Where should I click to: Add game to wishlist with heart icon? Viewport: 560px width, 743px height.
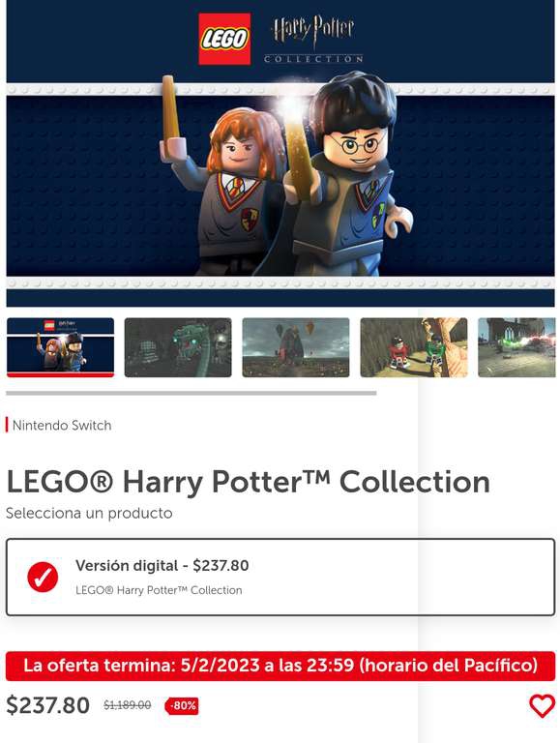(542, 706)
